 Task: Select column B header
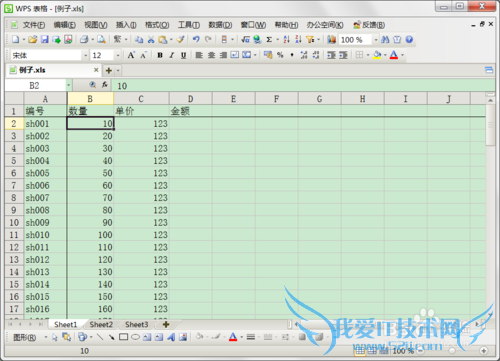coord(90,99)
